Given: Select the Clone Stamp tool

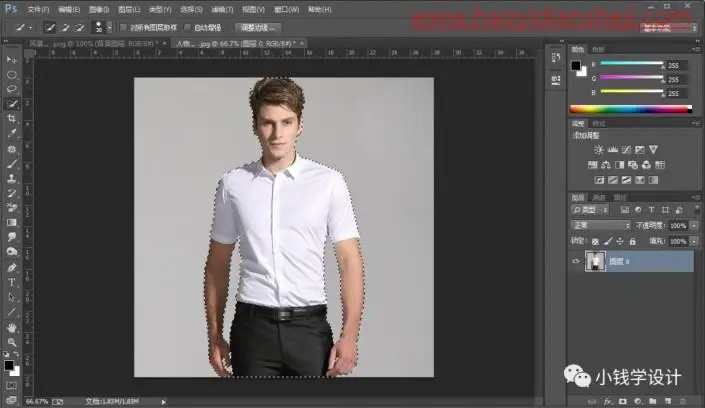Looking at the screenshot, I should click(x=12, y=179).
